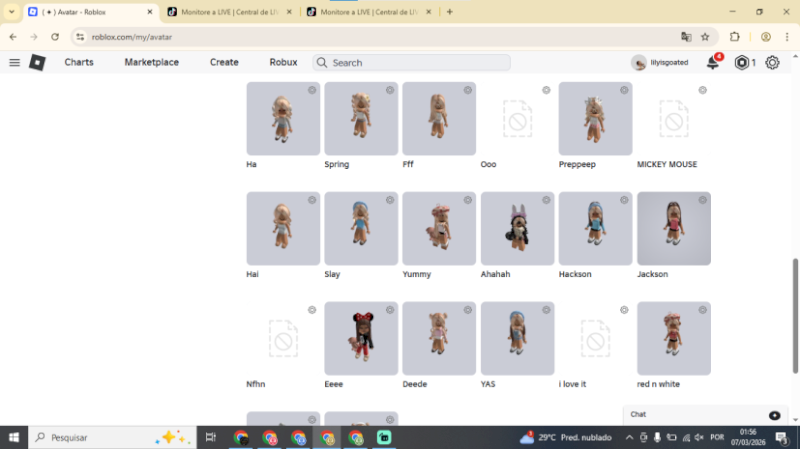The height and width of the screenshot is (449, 800).
Task: Open settings gear on Eeee outfit
Action: coord(390,310)
